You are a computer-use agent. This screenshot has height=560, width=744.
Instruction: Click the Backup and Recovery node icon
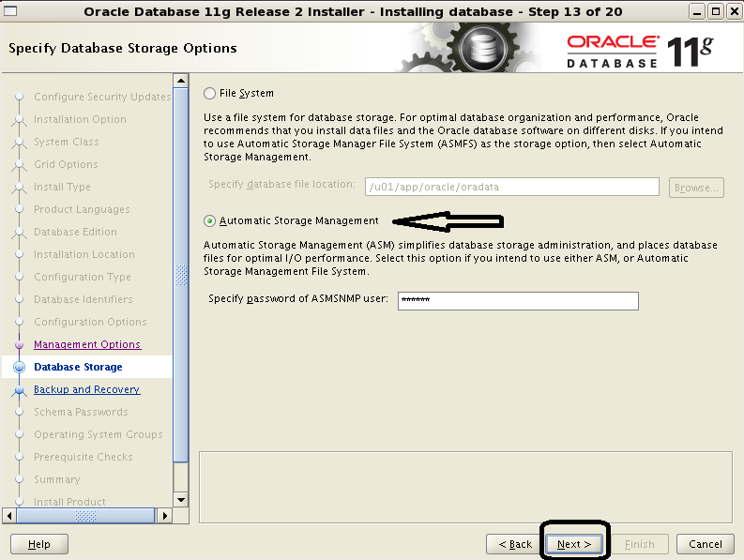[19, 390]
